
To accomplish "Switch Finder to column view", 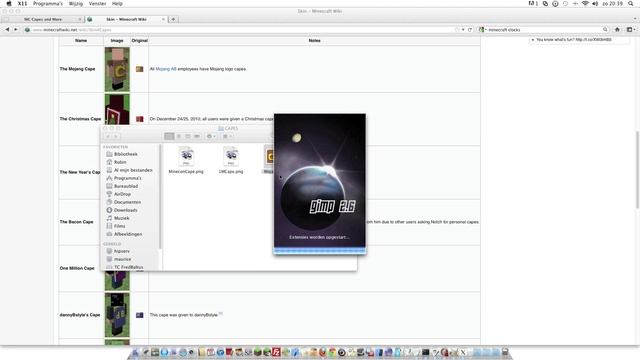I will point(188,136).
